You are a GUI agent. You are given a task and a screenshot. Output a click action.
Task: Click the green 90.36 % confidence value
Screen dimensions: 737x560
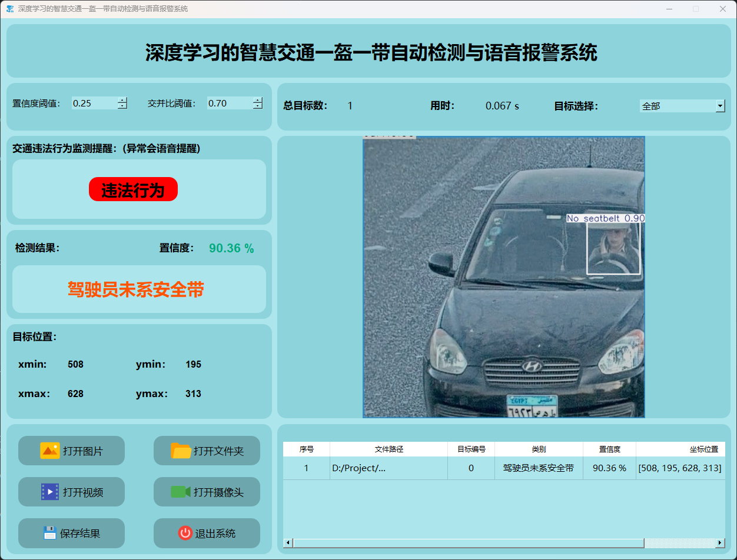pyautogui.click(x=231, y=248)
